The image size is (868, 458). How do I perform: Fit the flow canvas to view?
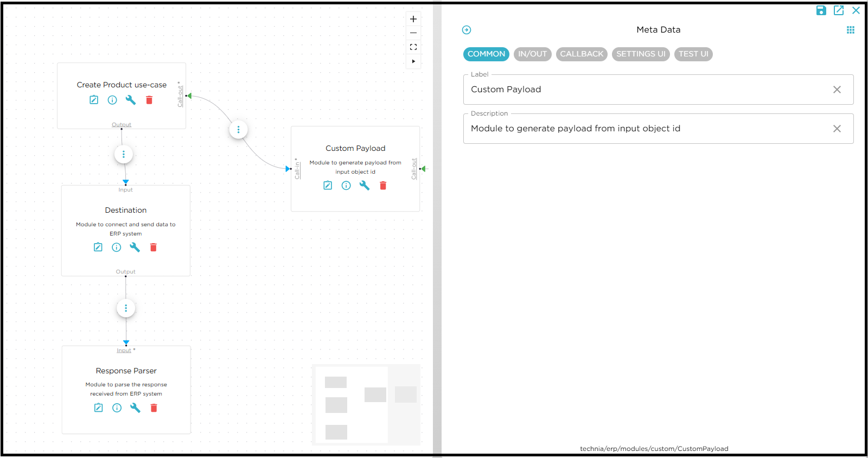(x=413, y=47)
